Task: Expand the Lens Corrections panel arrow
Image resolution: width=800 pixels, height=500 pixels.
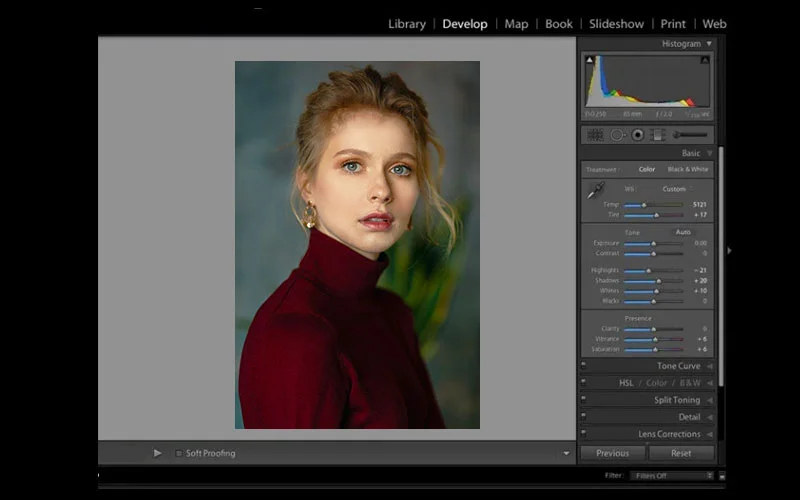Action: pos(709,434)
